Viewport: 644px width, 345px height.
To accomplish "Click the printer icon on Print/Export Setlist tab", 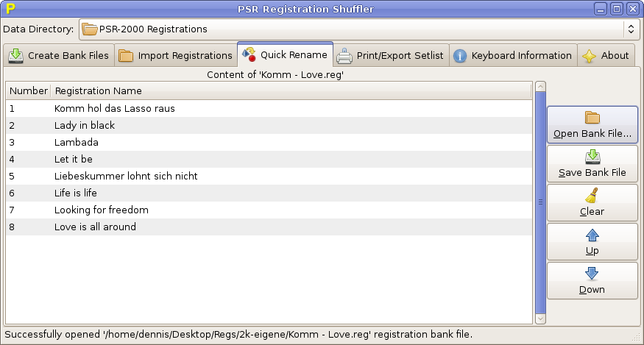I will [x=344, y=56].
